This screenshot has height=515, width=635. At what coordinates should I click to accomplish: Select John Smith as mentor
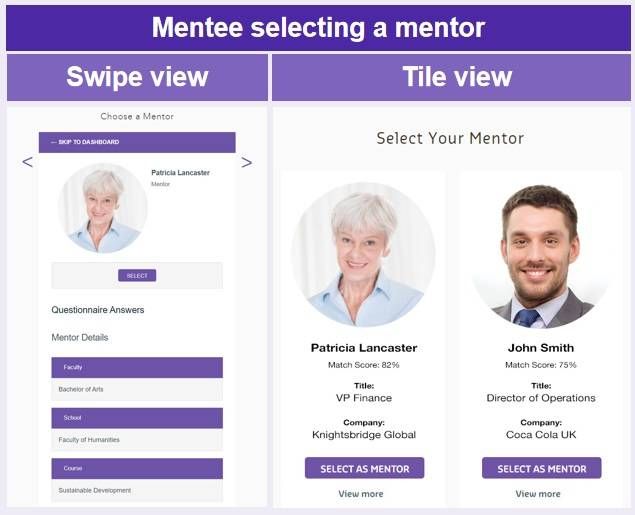[x=541, y=468]
